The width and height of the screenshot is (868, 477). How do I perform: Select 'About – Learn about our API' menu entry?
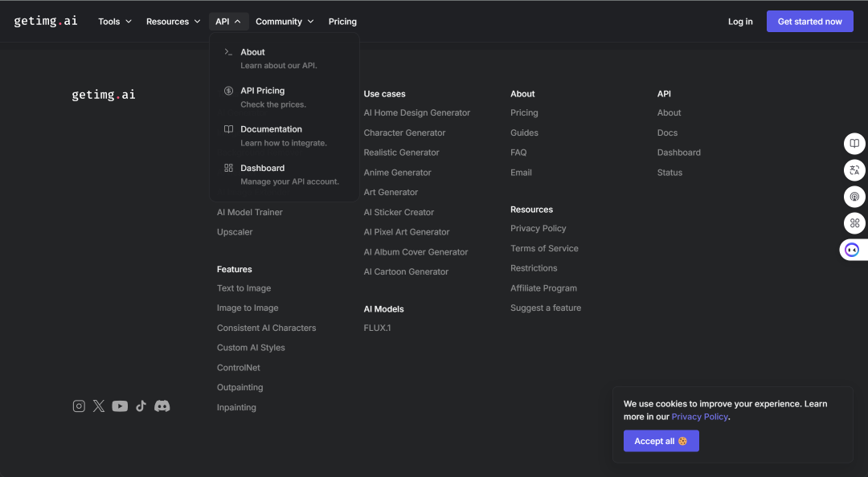tap(285, 58)
